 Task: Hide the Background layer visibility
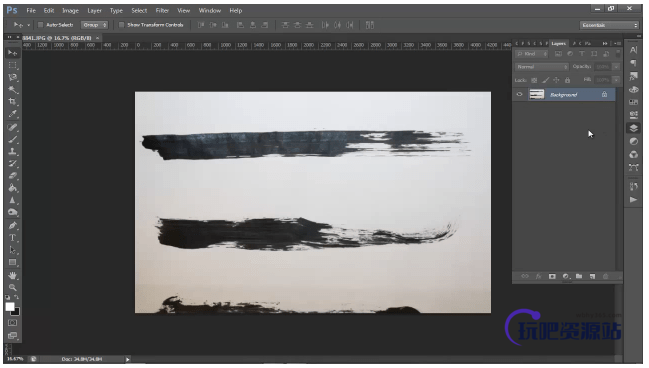[x=519, y=94]
